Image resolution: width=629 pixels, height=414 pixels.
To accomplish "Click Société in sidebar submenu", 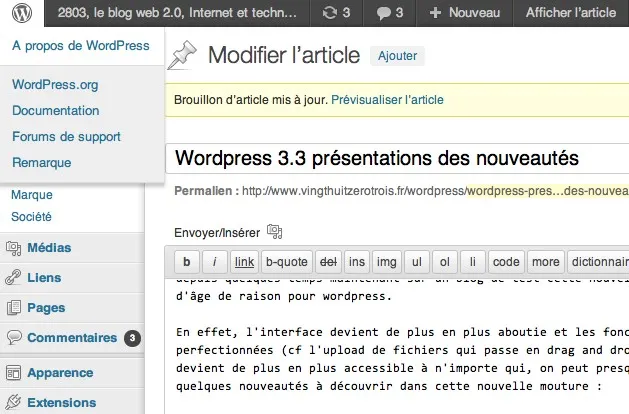I will click(31, 217).
